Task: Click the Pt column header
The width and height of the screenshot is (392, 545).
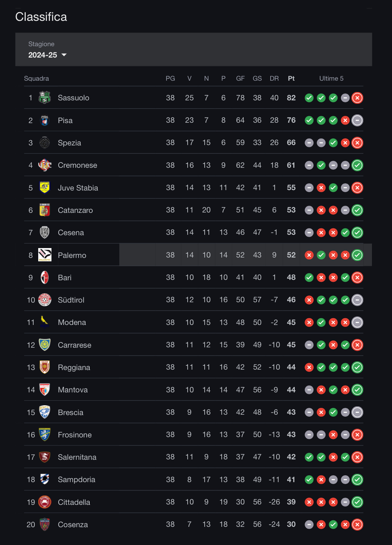Action: point(291,78)
